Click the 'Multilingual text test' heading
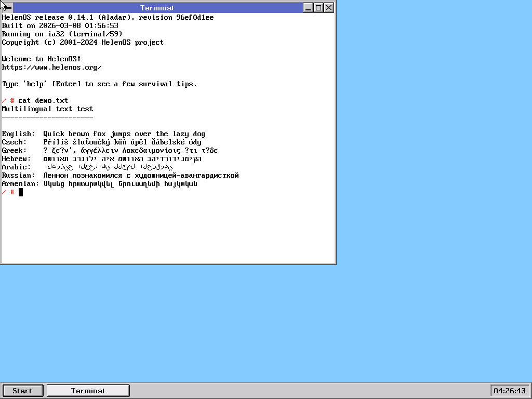This screenshot has height=399, width=532. pos(47,109)
